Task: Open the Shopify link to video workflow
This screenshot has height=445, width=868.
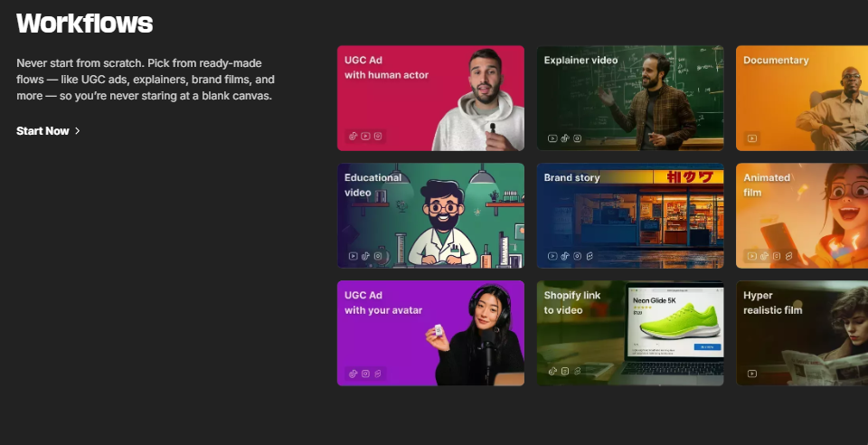Action: point(630,333)
